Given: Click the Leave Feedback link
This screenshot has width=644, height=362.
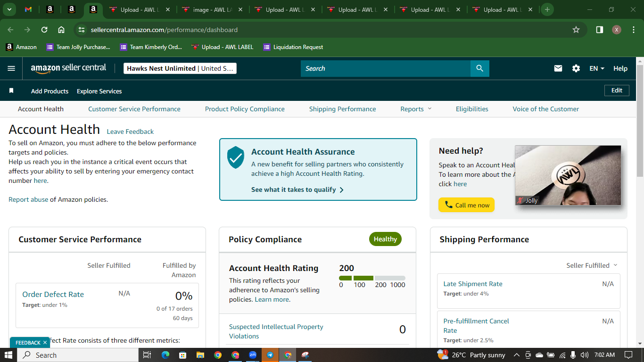Looking at the screenshot, I should pyautogui.click(x=130, y=132).
